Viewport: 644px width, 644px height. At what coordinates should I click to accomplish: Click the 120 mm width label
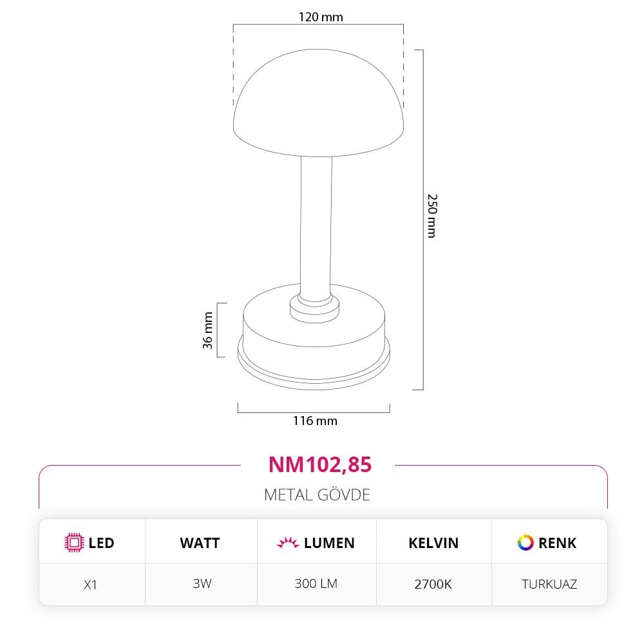point(321,17)
